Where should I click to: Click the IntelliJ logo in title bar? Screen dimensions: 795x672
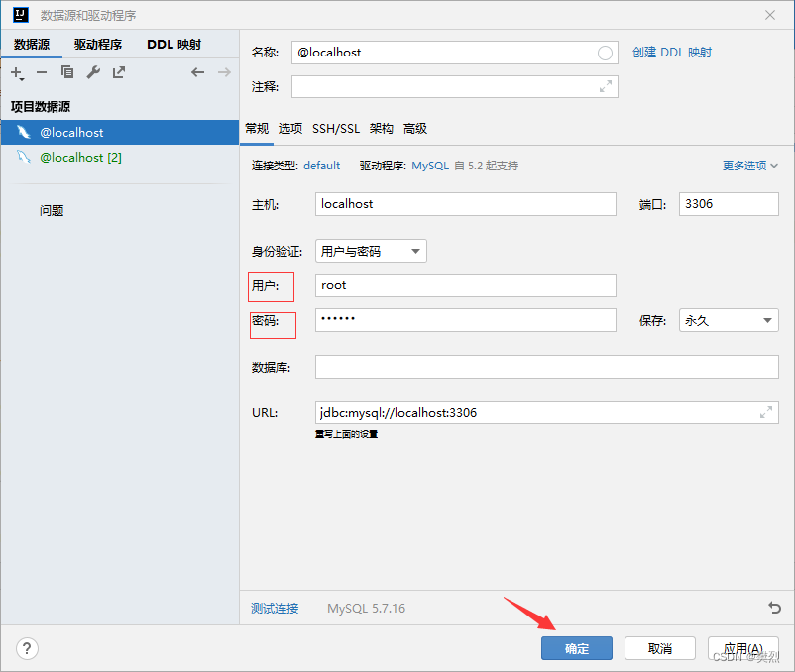tap(21, 15)
